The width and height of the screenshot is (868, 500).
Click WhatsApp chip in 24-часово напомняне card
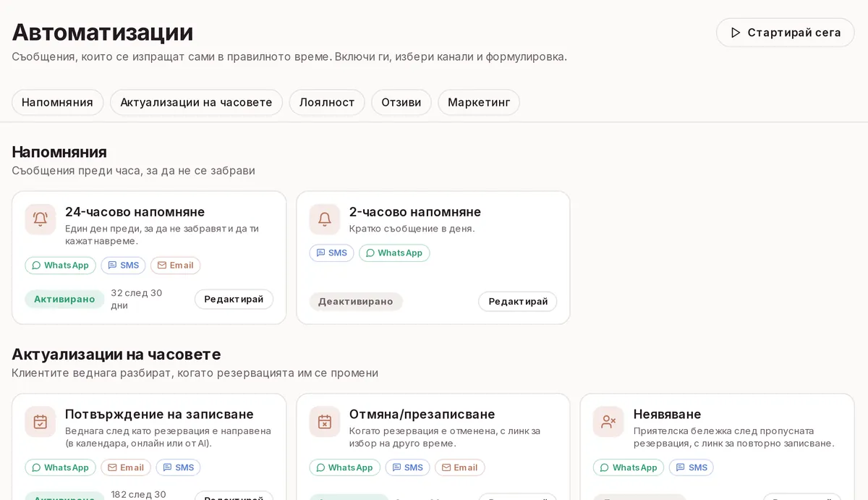click(60, 266)
